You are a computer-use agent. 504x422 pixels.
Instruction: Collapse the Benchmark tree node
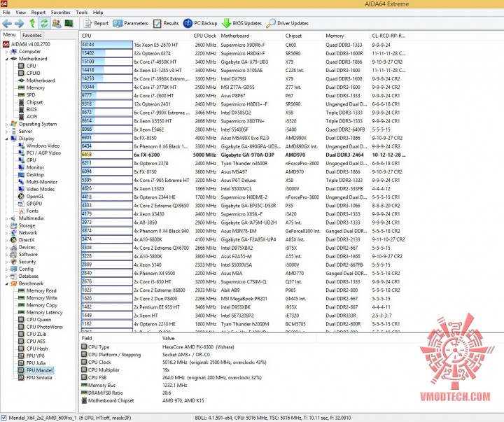coord(7,284)
